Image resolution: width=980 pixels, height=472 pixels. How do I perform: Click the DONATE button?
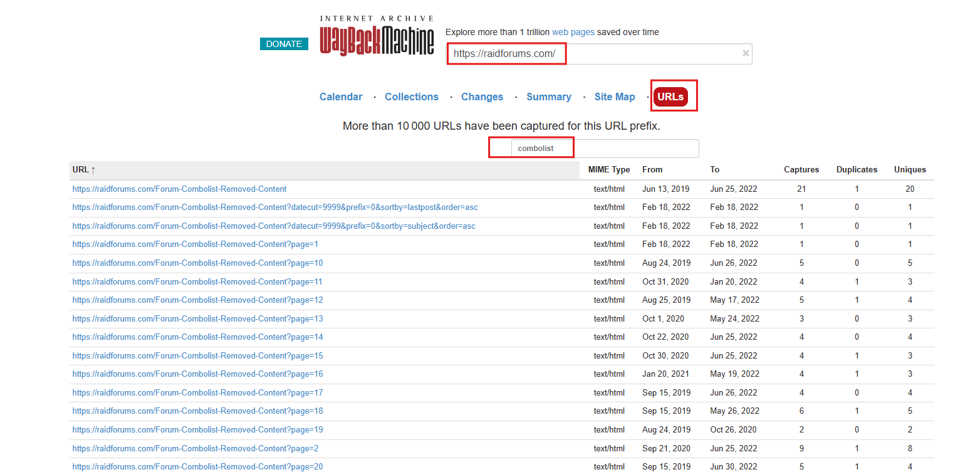point(284,44)
